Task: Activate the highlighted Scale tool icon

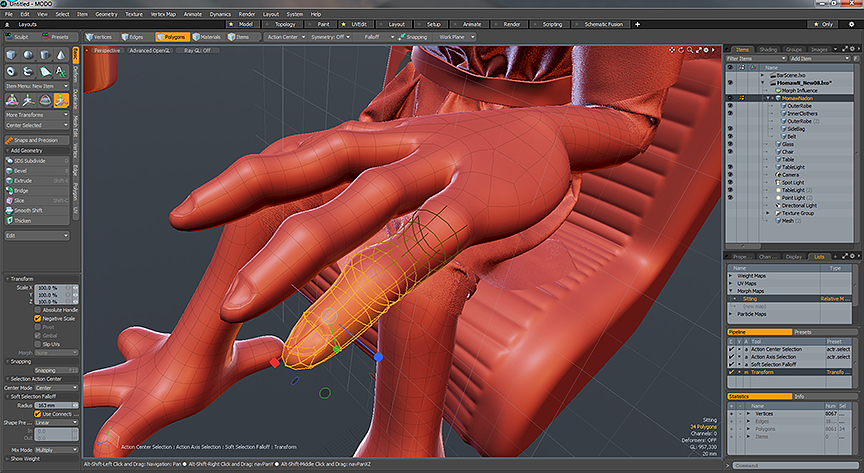Action: click(61, 100)
